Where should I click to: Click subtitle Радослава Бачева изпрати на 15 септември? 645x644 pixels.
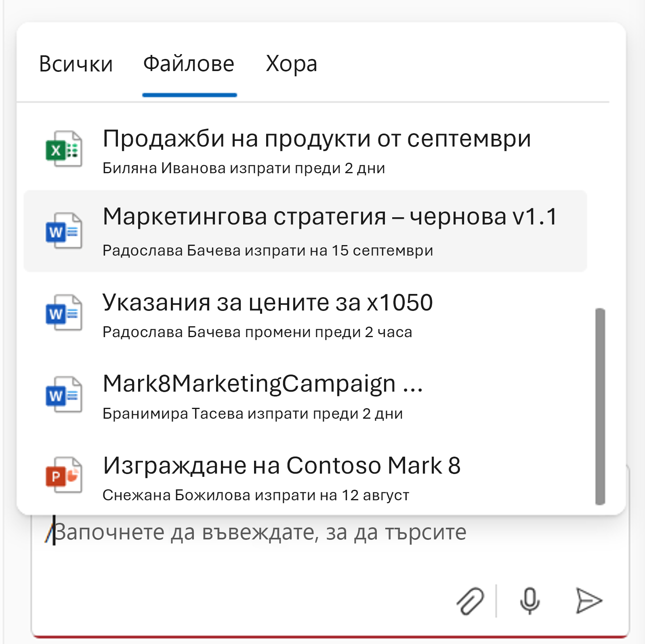pyautogui.click(x=268, y=250)
